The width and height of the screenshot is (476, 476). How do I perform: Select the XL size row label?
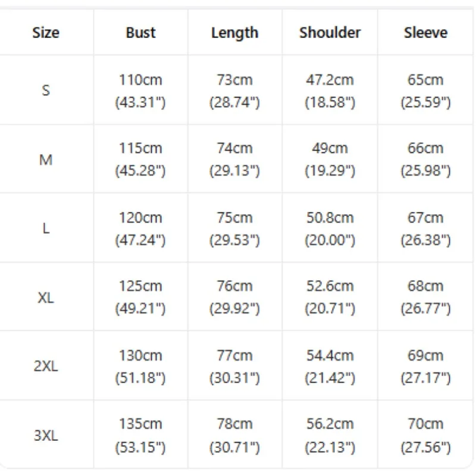tap(46, 297)
